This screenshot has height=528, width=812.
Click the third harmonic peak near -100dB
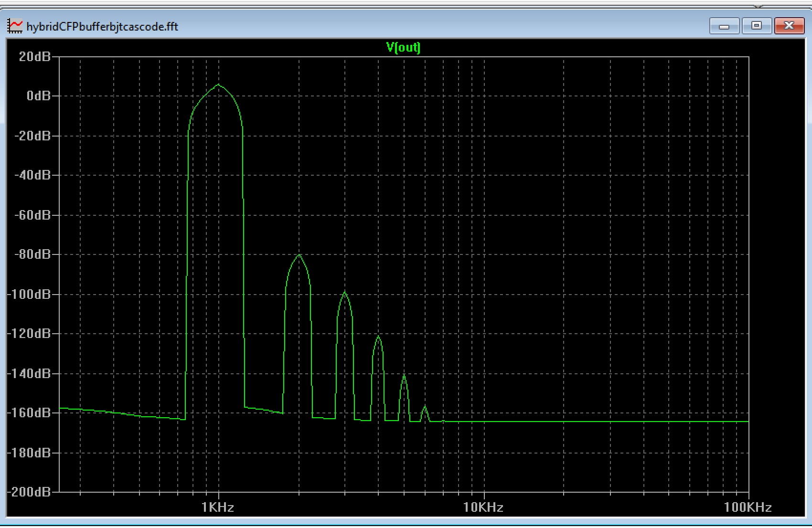345,292
